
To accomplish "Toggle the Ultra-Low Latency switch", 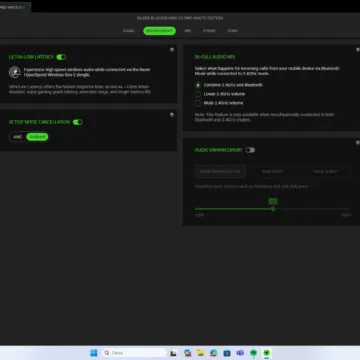I will pyautogui.click(x=61, y=57).
